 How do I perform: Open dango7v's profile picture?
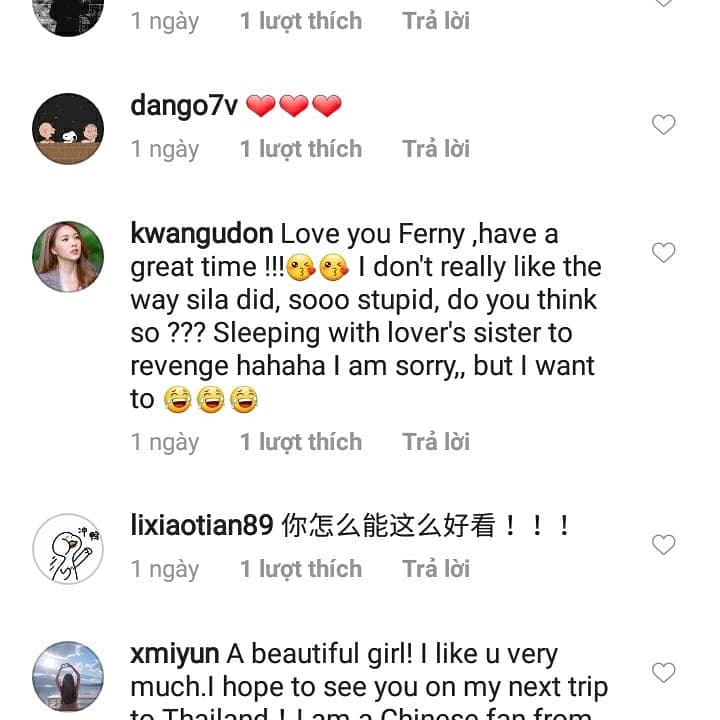point(68,128)
